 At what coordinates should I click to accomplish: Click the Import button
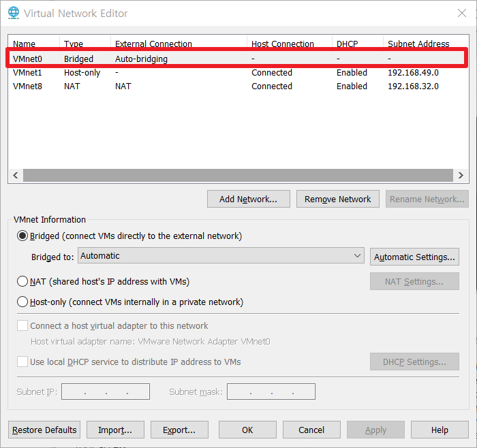tap(115, 430)
